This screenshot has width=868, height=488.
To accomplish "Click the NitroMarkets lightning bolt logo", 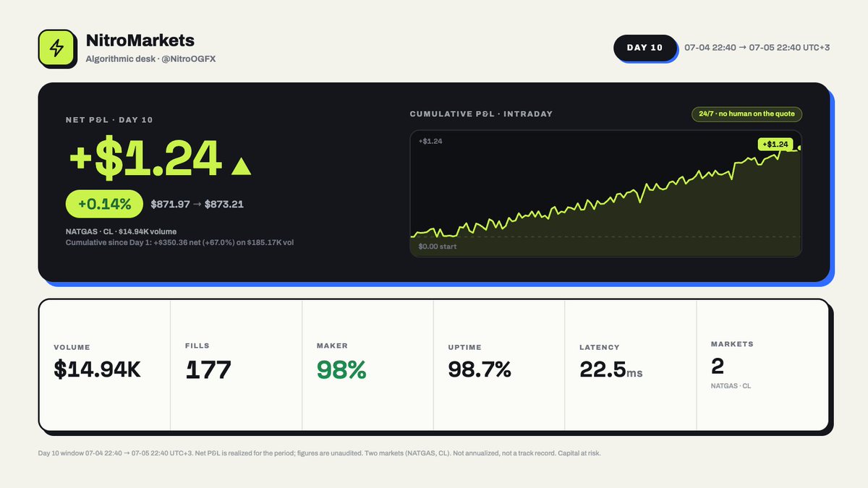I will pos(56,48).
